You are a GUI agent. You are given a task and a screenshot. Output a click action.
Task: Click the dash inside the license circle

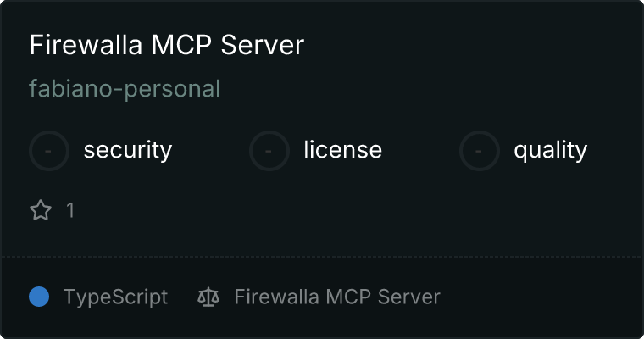(269, 151)
